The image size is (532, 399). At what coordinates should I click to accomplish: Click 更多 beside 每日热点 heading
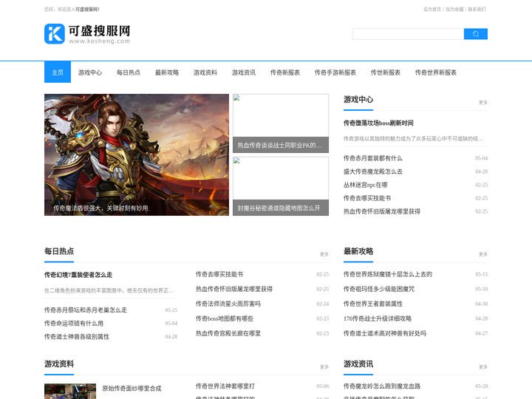pyautogui.click(x=324, y=254)
